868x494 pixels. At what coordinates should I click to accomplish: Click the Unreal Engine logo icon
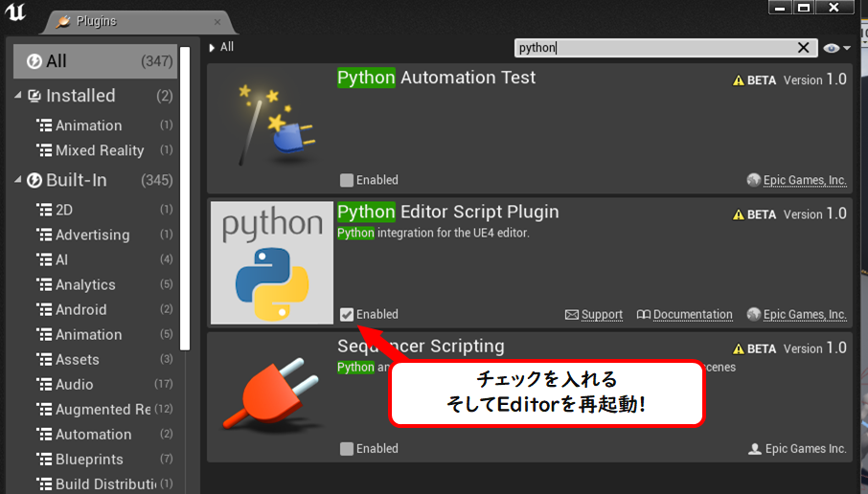[x=15, y=11]
